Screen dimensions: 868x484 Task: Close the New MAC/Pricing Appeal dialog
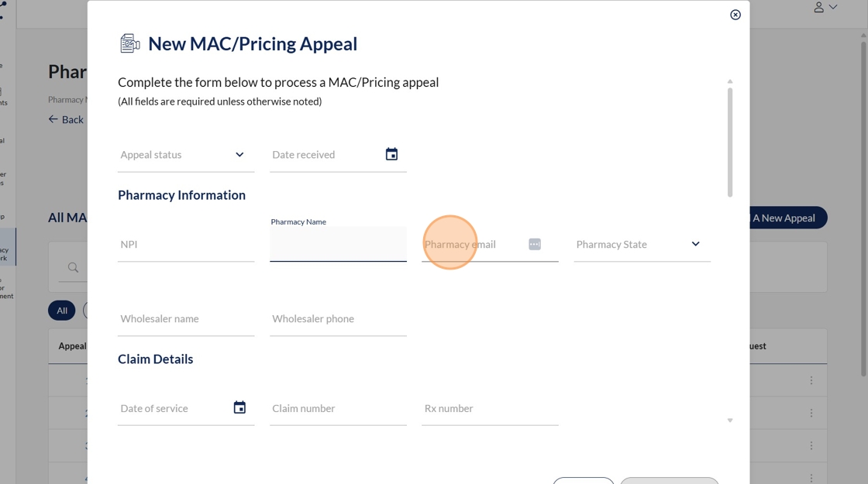(x=735, y=15)
